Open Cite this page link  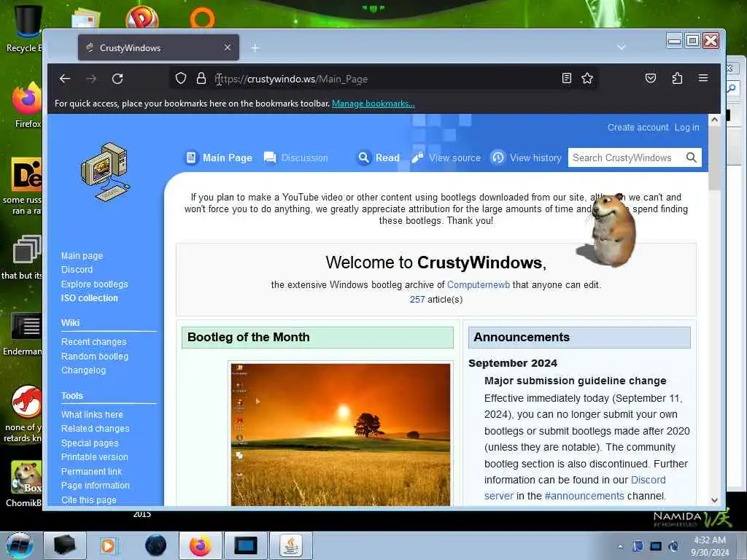[88, 500]
